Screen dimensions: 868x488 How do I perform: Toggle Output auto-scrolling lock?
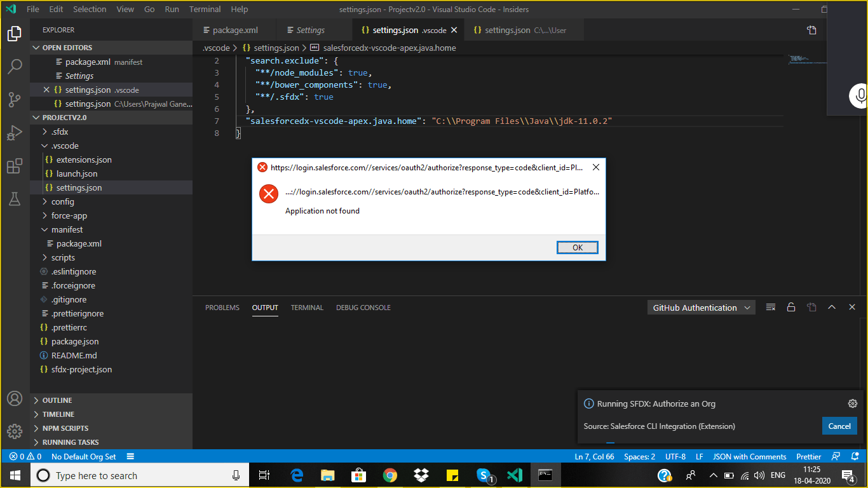coord(790,307)
